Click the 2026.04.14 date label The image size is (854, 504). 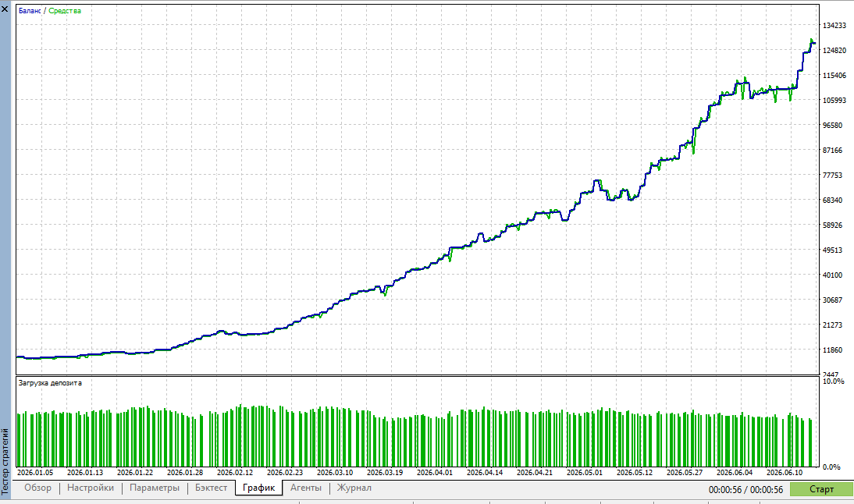click(x=485, y=473)
